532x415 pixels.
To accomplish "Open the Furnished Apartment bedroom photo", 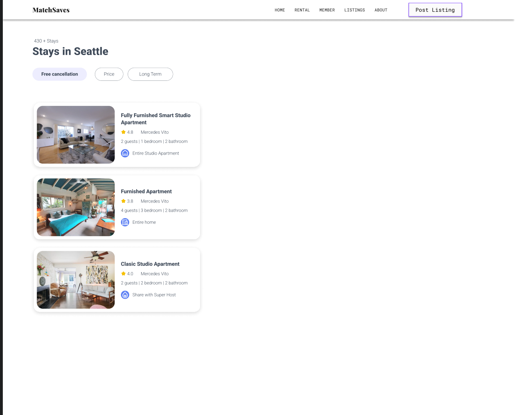I will 76,207.
